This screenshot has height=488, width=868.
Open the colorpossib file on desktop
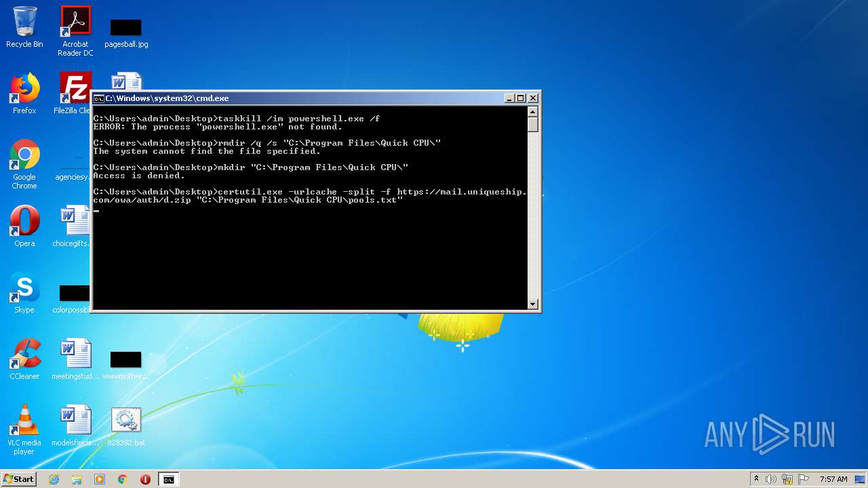point(72,298)
